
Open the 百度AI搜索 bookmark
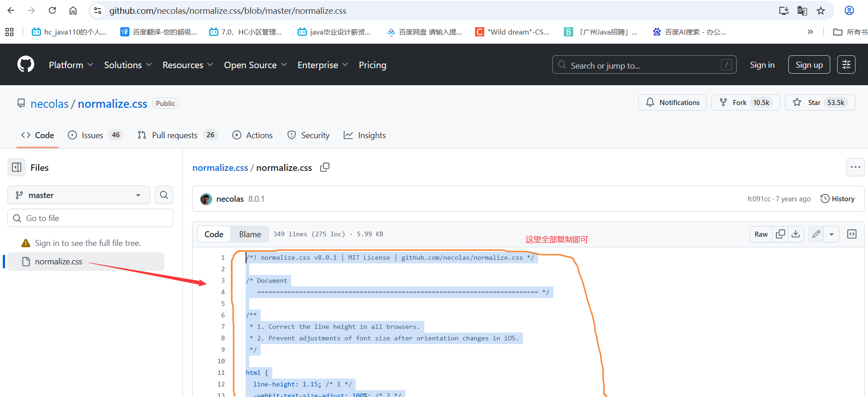pos(689,32)
